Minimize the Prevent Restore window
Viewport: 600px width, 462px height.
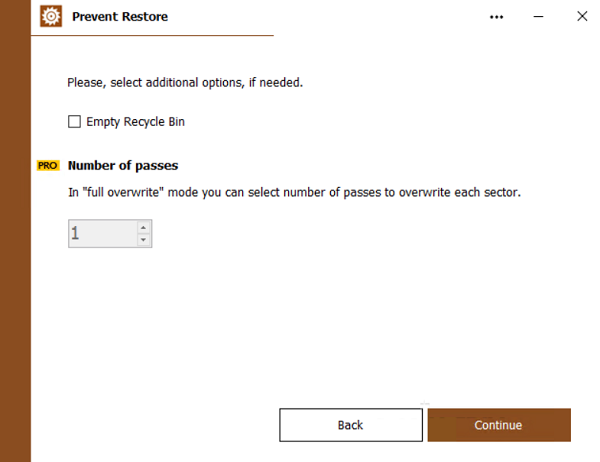(541, 17)
